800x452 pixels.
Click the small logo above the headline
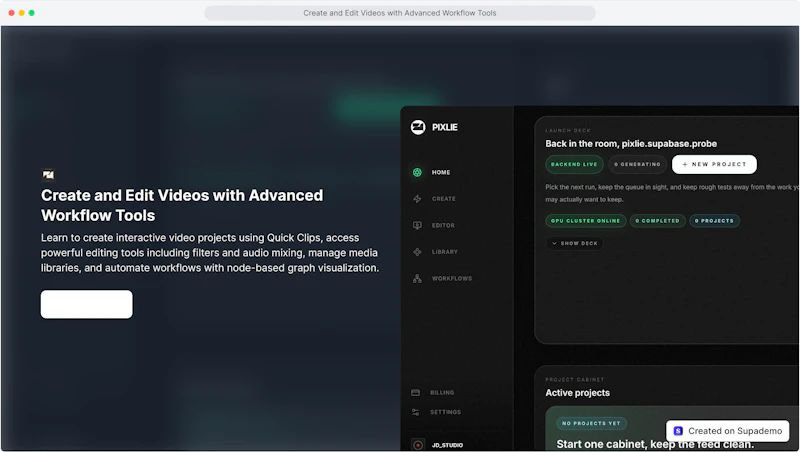click(48, 175)
